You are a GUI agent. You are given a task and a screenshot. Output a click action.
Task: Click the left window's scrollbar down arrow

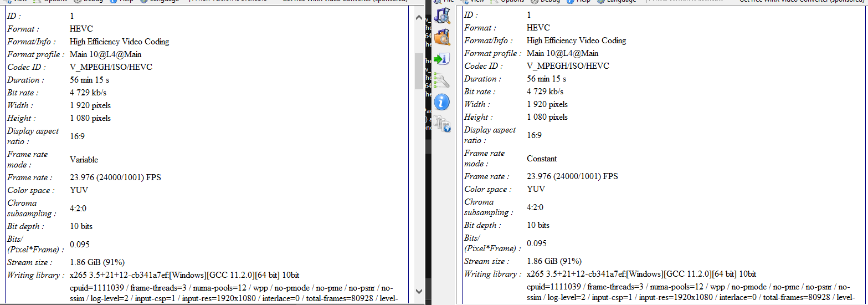point(419,290)
